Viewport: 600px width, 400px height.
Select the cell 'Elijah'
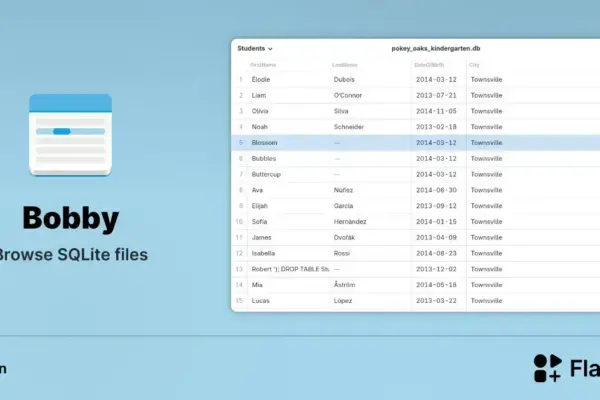(259, 206)
